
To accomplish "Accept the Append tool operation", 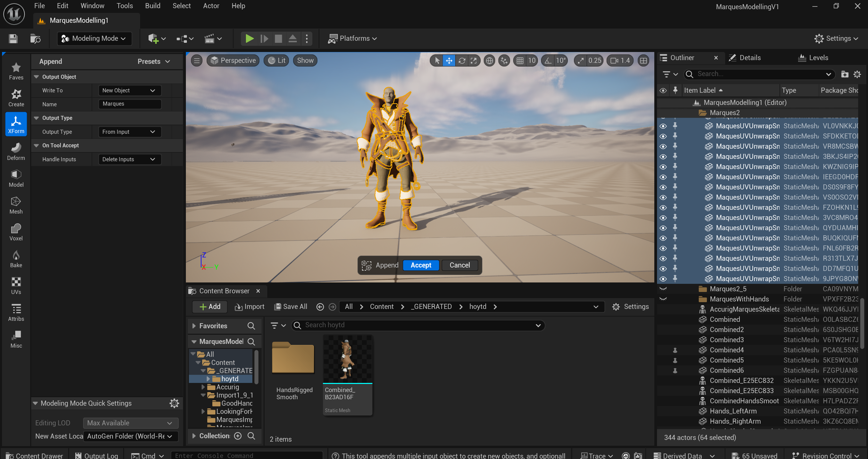I will [420, 265].
